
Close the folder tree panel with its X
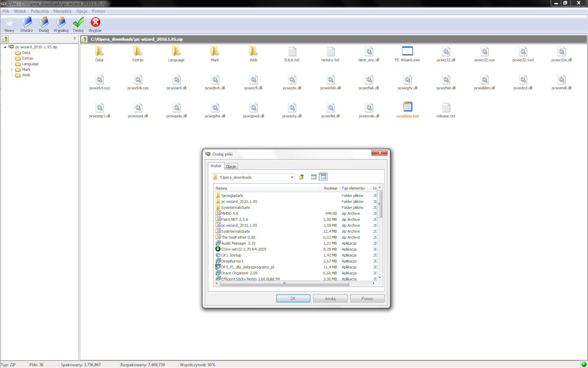(74, 39)
